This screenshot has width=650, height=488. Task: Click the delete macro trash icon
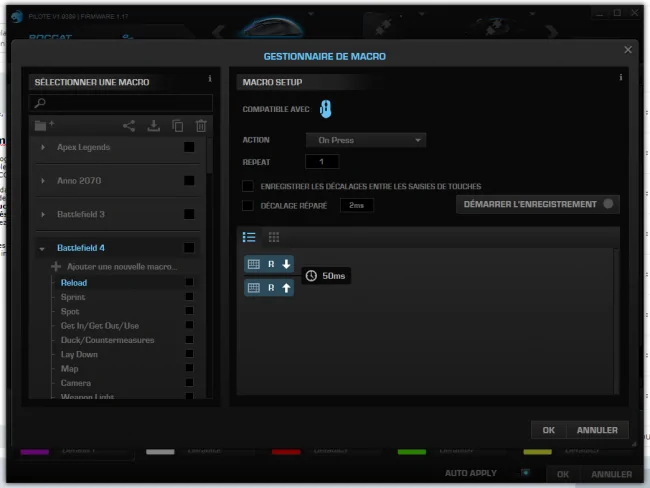201,126
